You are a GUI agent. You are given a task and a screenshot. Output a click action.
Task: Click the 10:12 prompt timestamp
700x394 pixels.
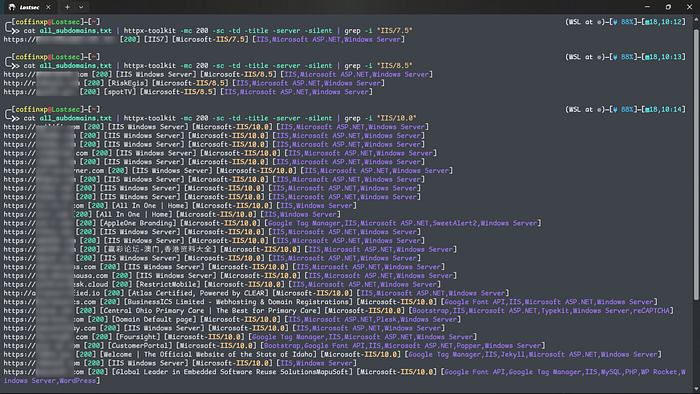click(x=672, y=22)
